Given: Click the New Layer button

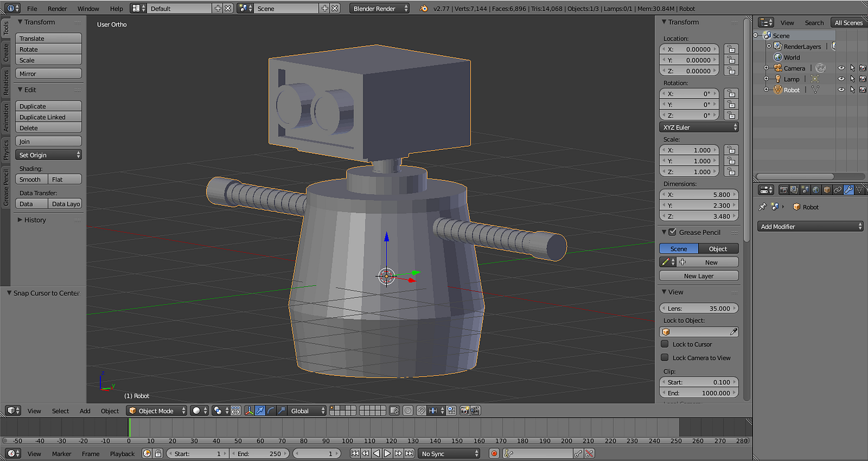Looking at the screenshot, I should coord(699,276).
